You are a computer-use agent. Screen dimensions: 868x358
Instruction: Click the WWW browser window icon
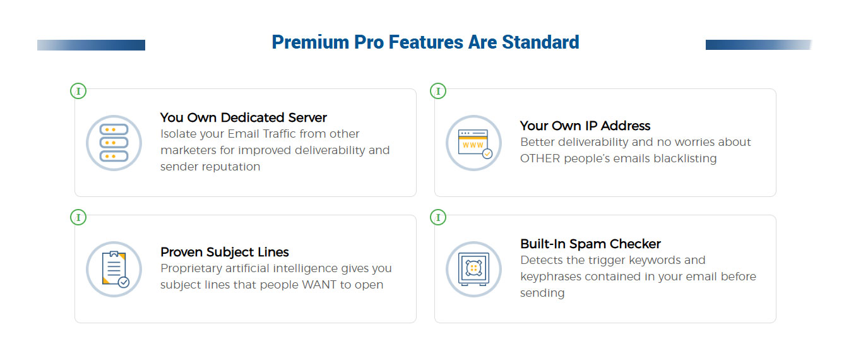point(473,143)
